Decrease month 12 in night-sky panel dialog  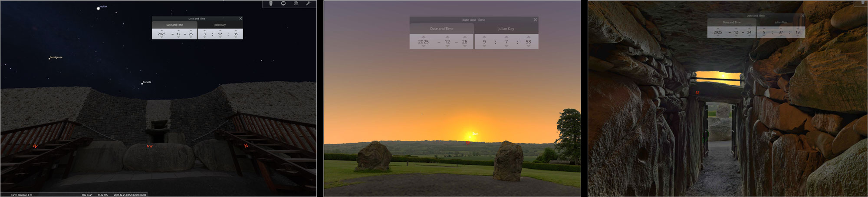(178, 37)
